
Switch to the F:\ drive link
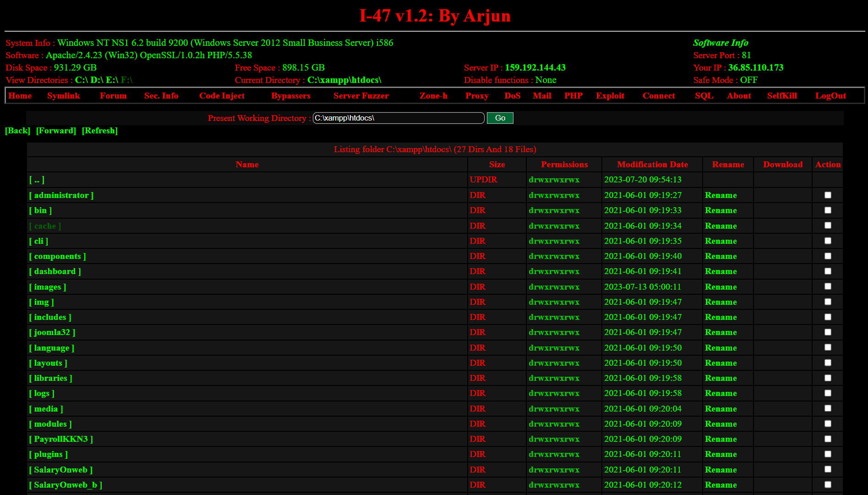[x=126, y=80]
